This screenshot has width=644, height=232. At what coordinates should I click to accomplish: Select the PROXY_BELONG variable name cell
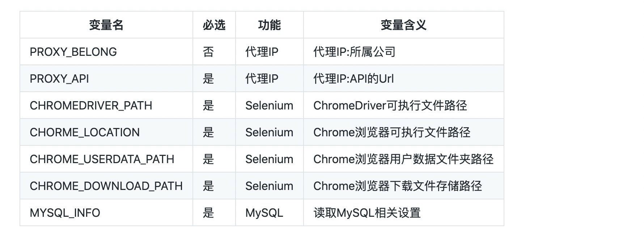click(x=73, y=52)
